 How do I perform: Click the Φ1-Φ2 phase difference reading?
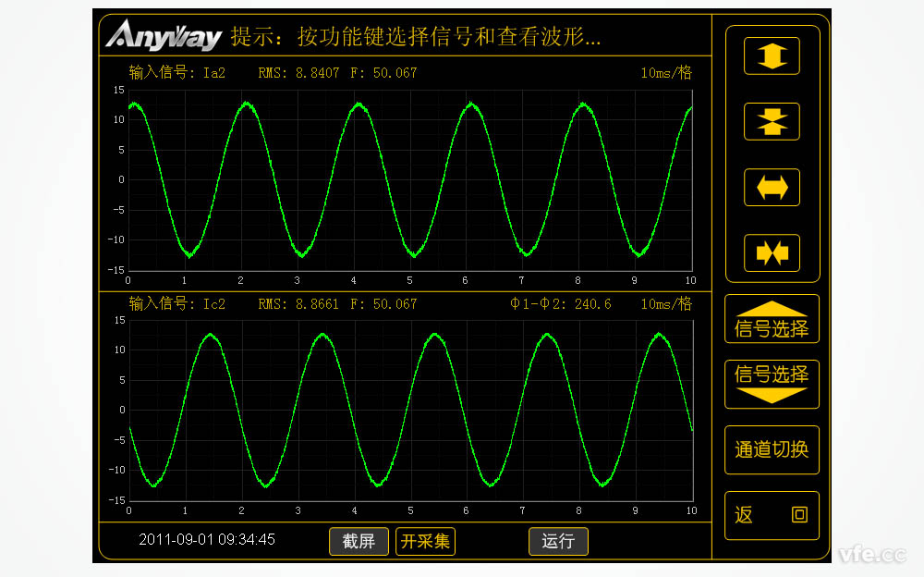coord(560,303)
